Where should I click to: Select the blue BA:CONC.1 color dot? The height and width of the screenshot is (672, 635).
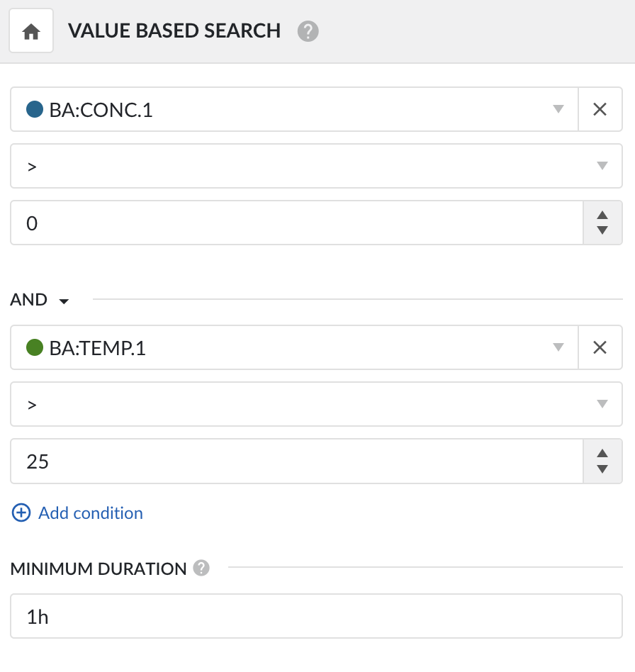click(35, 109)
